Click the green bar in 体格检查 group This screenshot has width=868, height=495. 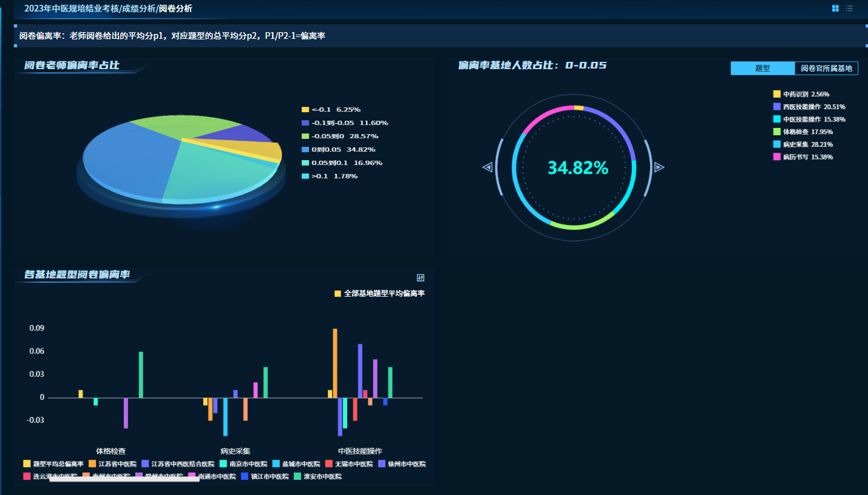click(x=141, y=375)
